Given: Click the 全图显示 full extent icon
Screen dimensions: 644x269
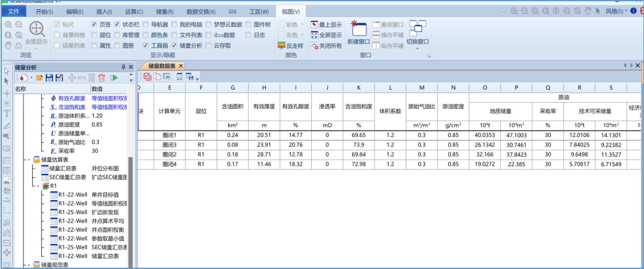Looking at the screenshot, I should click(37, 29).
